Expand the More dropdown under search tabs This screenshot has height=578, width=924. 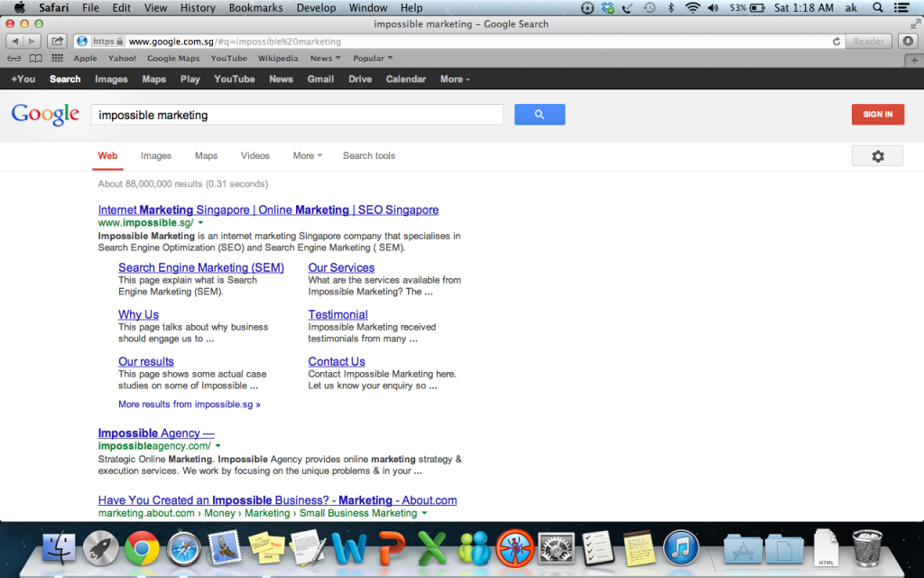pyautogui.click(x=308, y=155)
